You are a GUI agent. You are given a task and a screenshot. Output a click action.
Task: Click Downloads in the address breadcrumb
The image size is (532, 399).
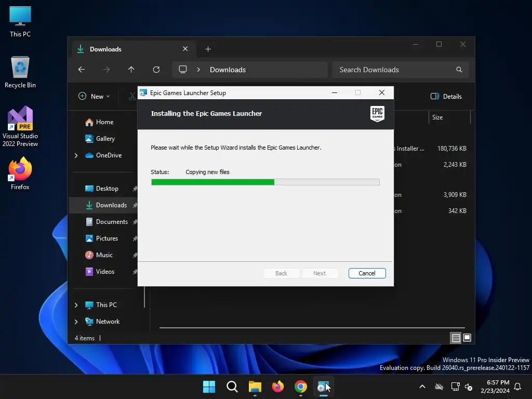pos(228,70)
